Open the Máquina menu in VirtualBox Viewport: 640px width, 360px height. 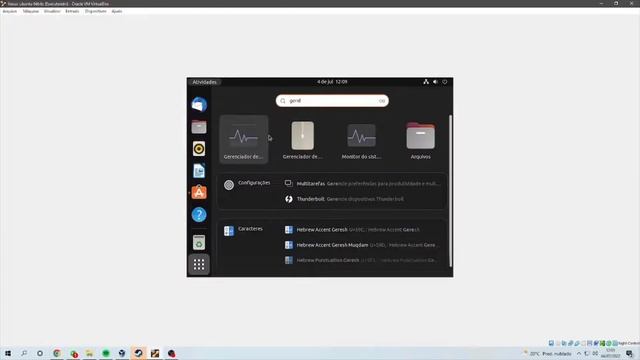pos(31,11)
